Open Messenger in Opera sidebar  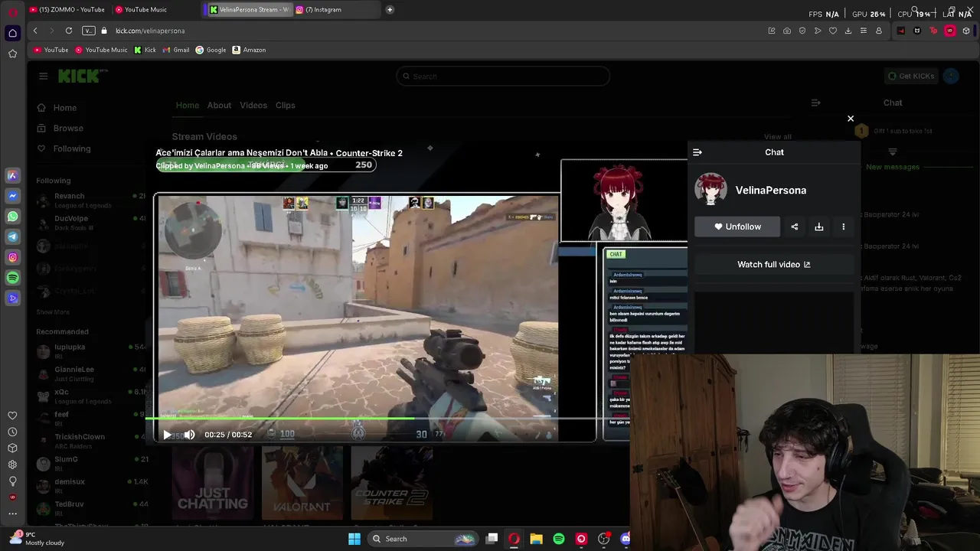point(12,196)
